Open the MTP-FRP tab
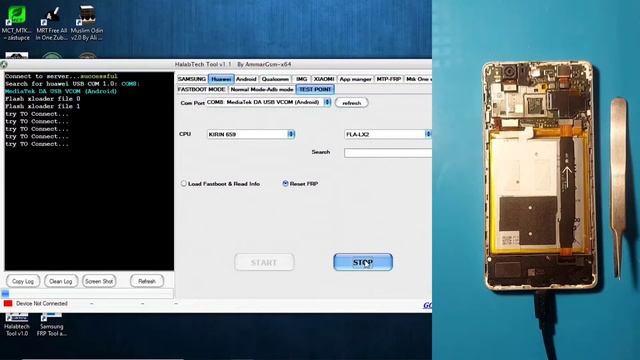This screenshot has height=360, width=640. click(389, 79)
